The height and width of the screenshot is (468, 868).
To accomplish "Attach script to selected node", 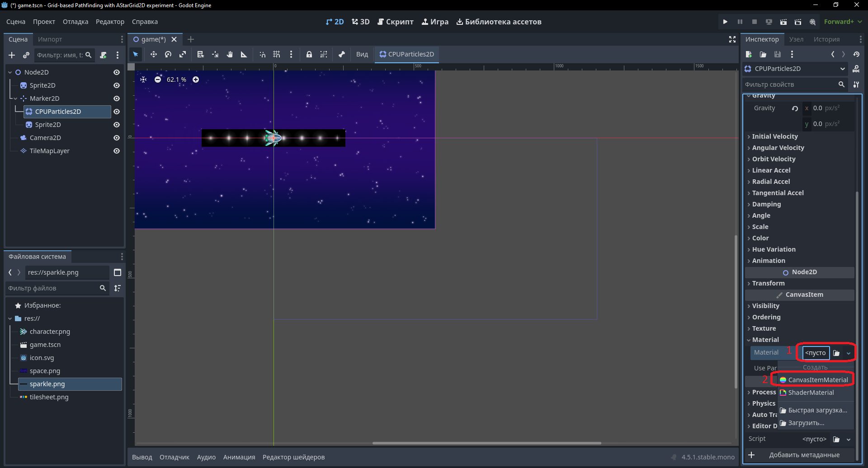I will (x=103, y=55).
